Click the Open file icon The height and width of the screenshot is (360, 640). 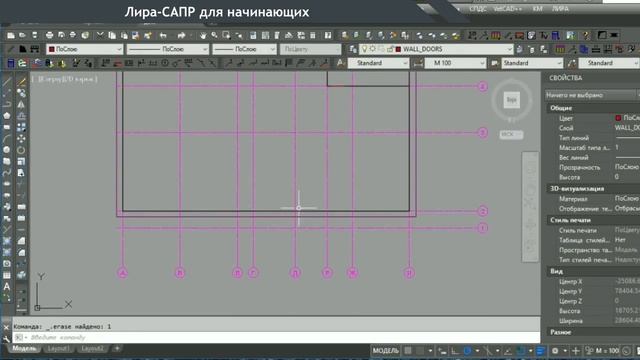click(22, 36)
